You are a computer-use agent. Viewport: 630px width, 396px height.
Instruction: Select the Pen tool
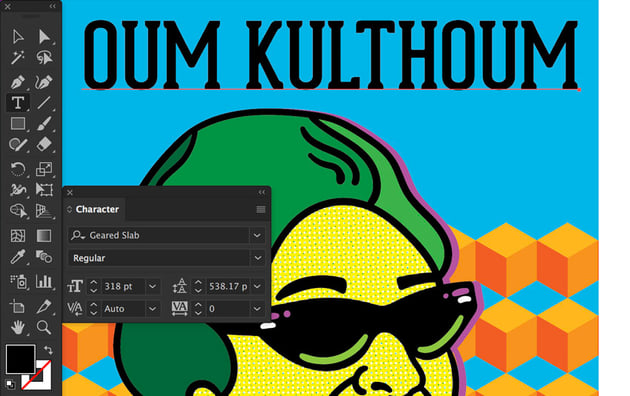pos(18,82)
